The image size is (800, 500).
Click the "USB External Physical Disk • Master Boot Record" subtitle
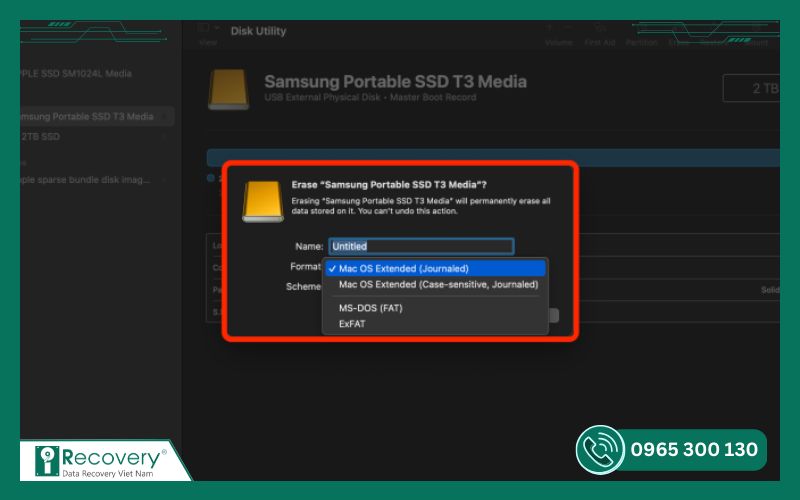coord(370,97)
